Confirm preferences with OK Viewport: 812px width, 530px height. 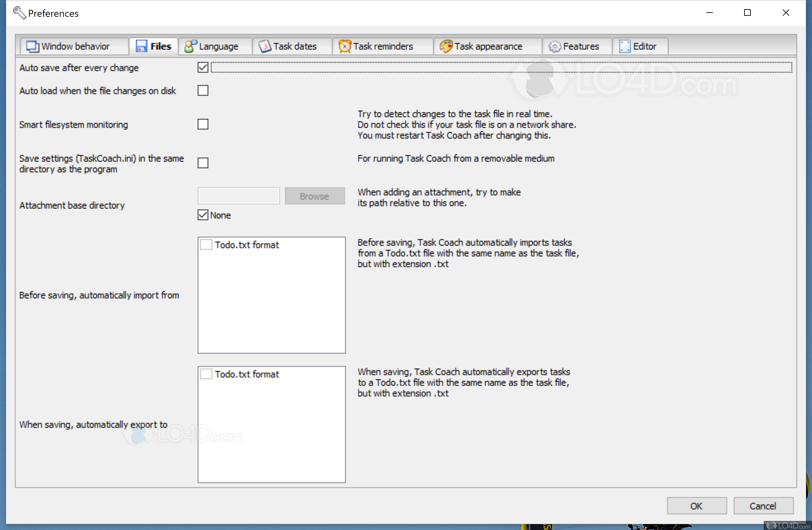tap(697, 506)
